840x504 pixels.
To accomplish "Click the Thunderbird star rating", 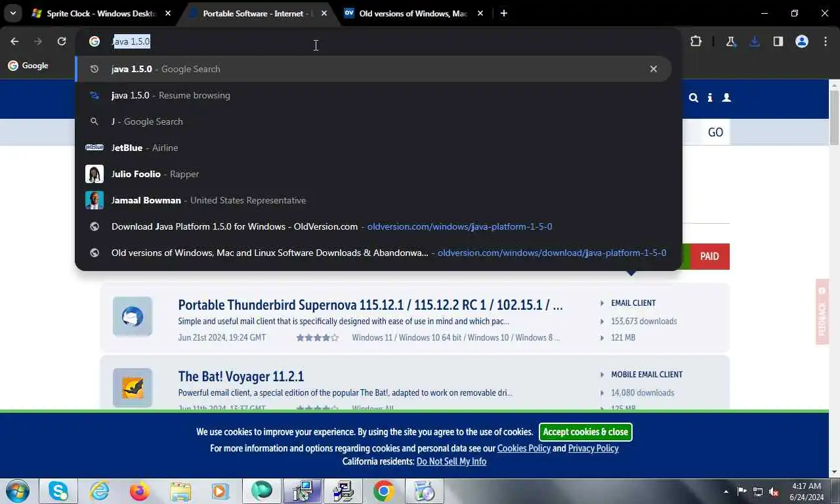I will [x=318, y=338].
